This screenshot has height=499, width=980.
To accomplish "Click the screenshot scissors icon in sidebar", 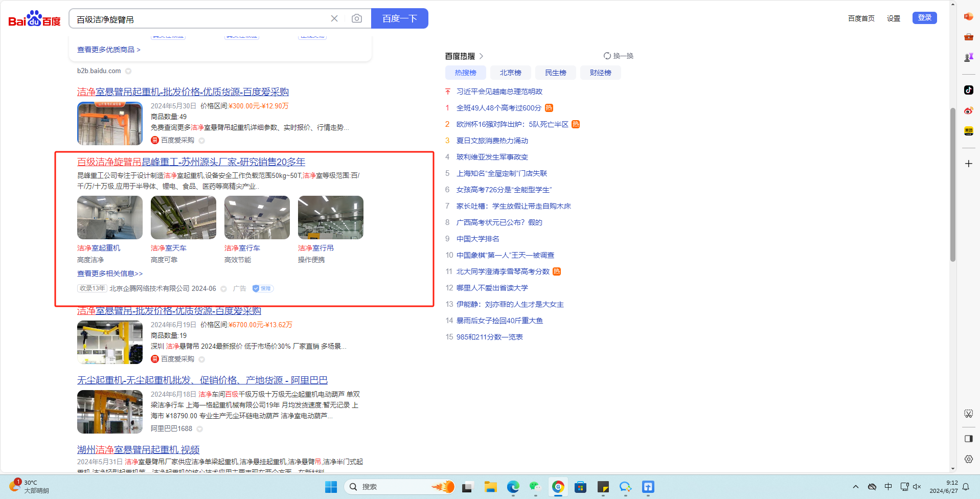I will coord(968,414).
